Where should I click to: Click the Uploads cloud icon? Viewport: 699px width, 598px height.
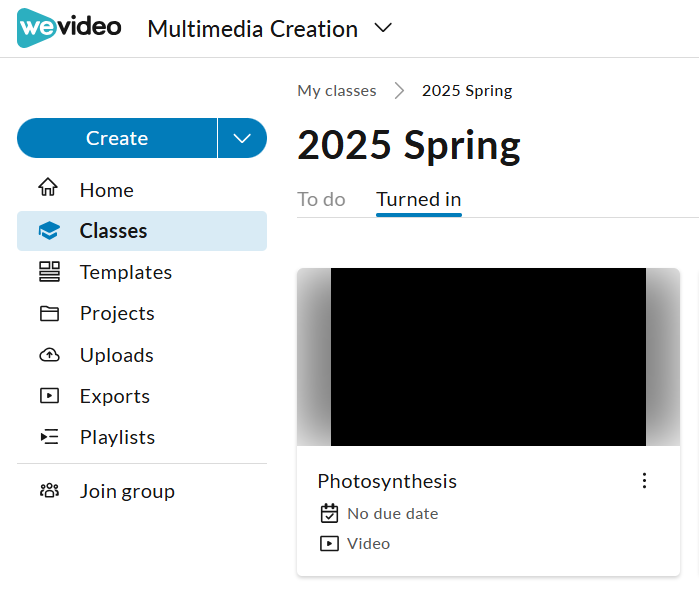tap(49, 355)
